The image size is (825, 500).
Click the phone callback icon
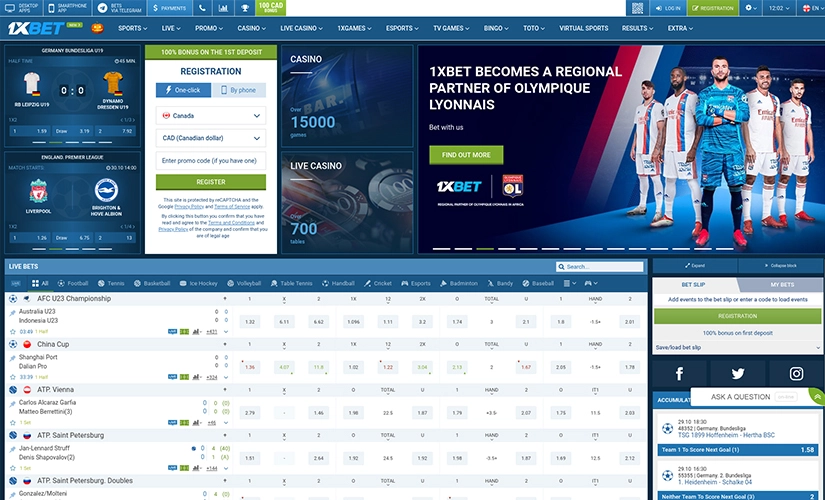pyautogui.click(x=203, y=8)
